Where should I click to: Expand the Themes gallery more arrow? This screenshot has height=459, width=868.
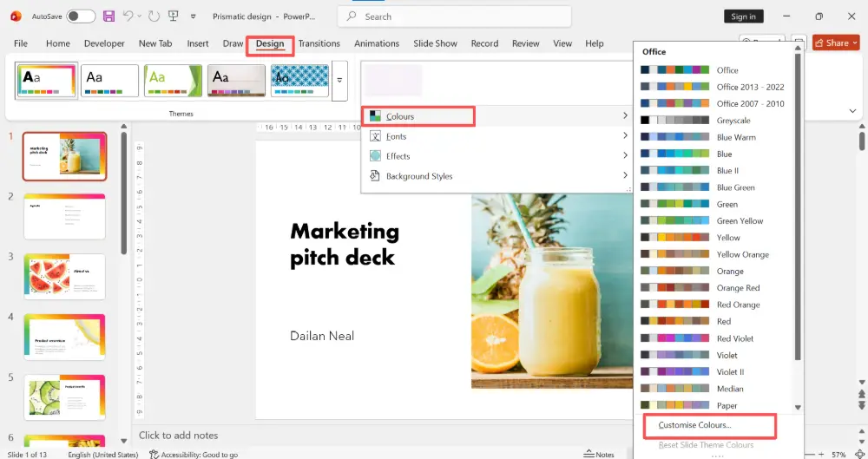[339, 81]
